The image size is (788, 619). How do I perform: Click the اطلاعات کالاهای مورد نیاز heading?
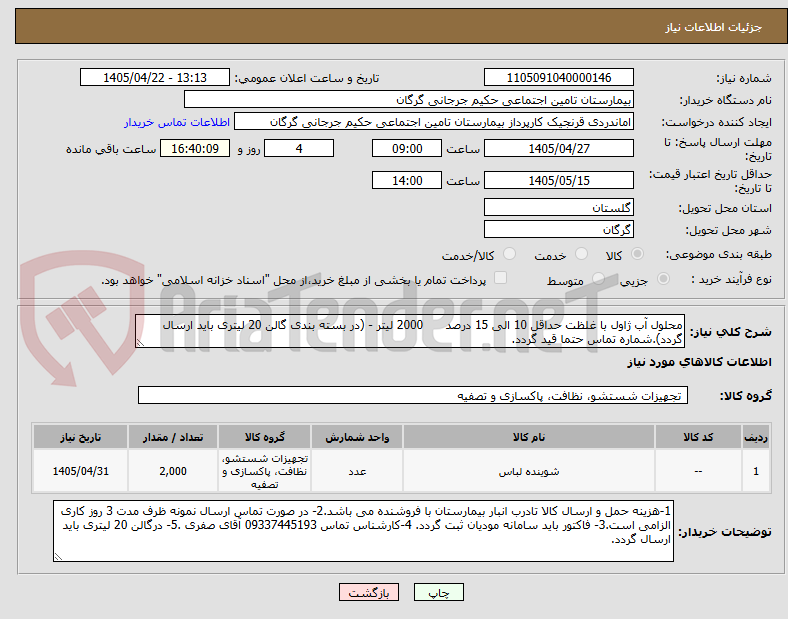click(x=699, y=362)
